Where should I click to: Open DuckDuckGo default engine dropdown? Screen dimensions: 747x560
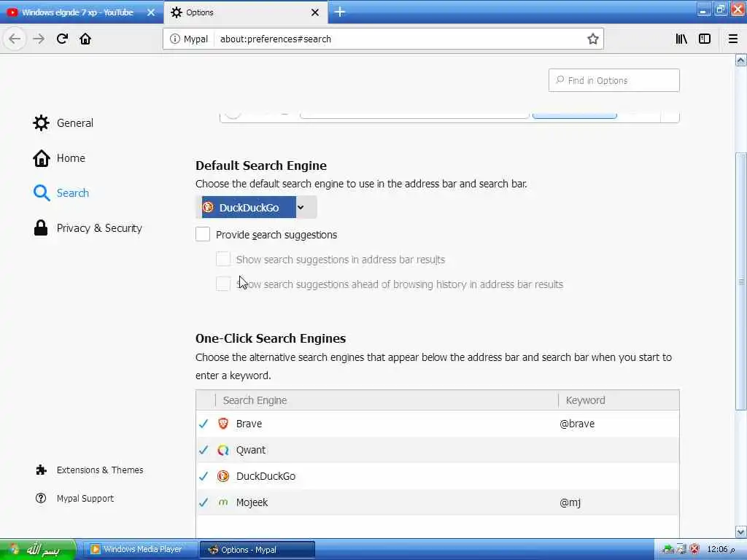pyautogui.click(x=256, y=208)
